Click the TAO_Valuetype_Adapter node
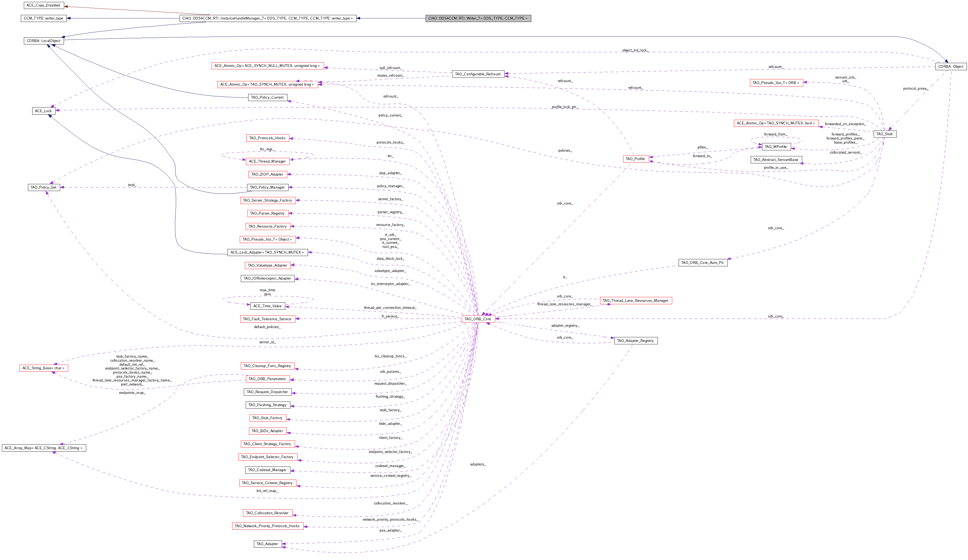The height and width of the screenshot is (560, 968). (x=267, y=266)
